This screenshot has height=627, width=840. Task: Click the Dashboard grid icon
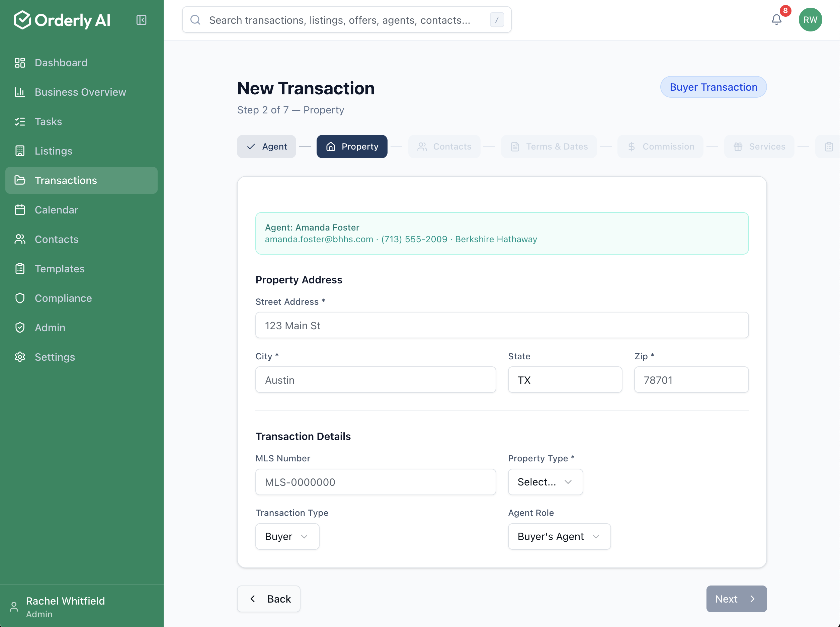[20, 63]
